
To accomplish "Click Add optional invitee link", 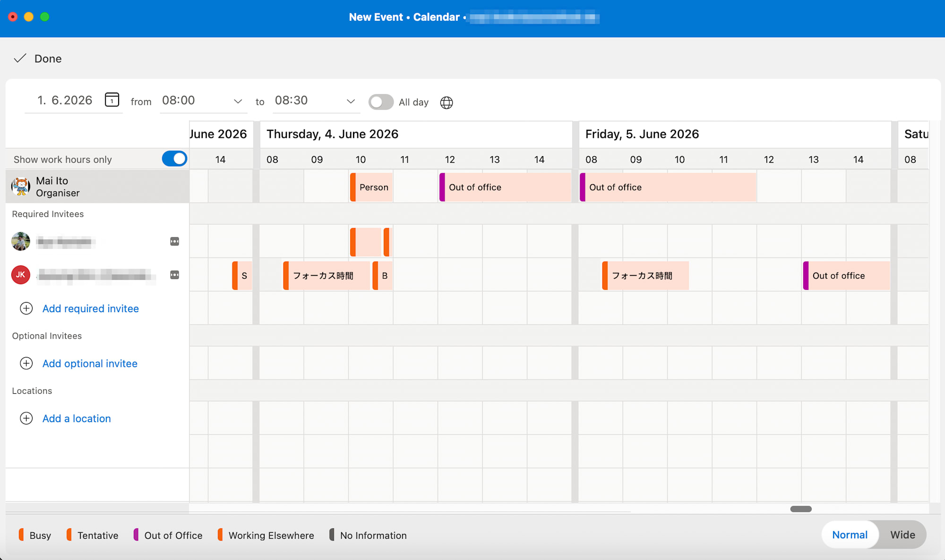I will [90, 363].
